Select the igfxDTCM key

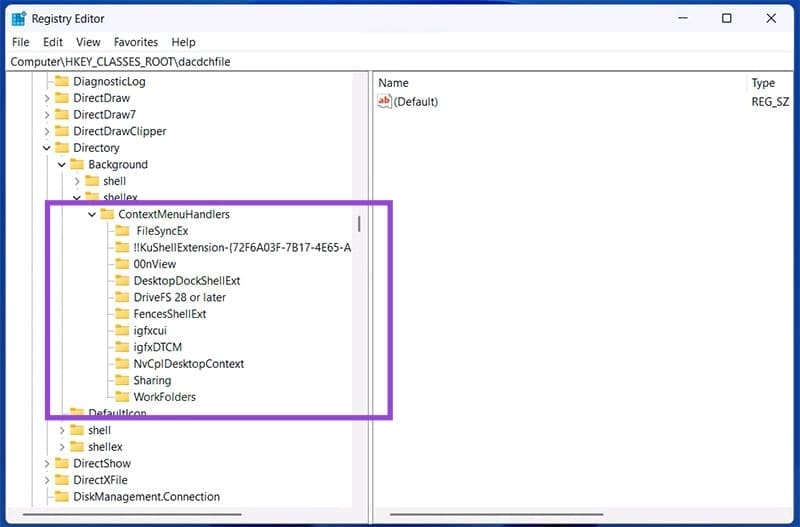[158, 347]
